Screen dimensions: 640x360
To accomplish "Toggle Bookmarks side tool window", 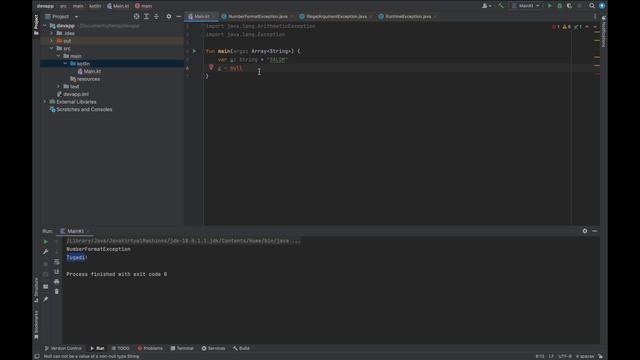I will [36, 324].
